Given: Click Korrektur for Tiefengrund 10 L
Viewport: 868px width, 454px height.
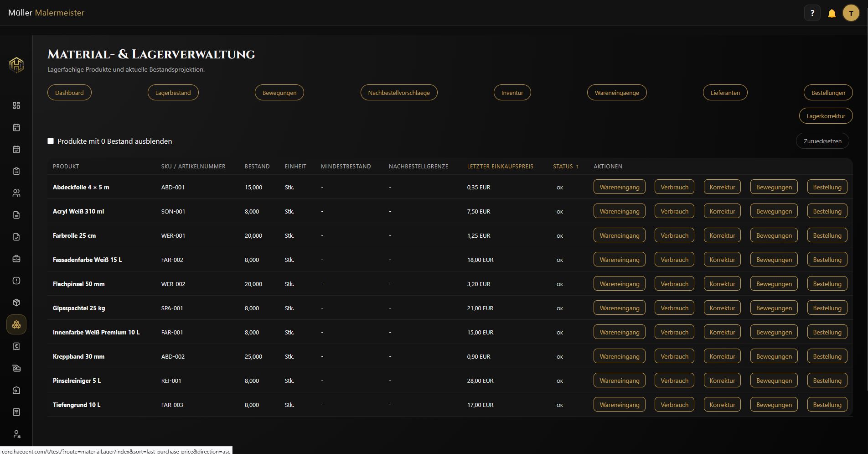Looking at the screenshot, I should 722,405.
